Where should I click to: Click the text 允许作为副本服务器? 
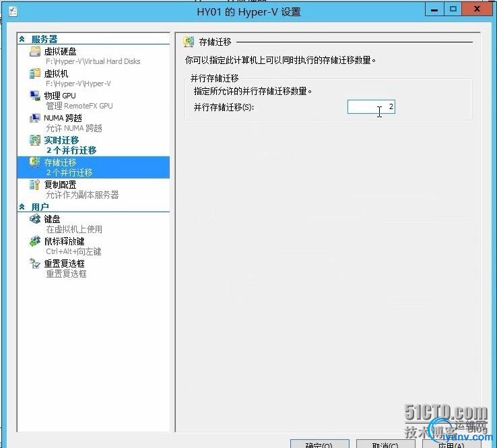tap(82, 194)
